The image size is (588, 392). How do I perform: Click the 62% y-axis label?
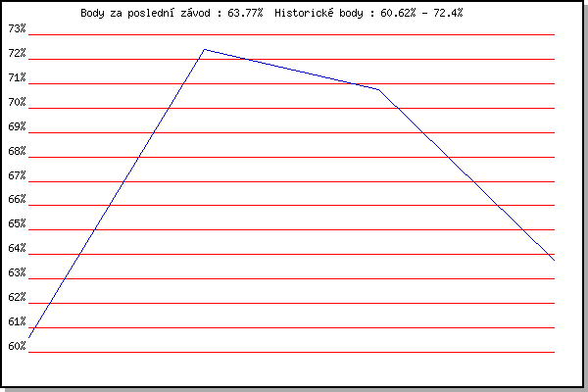click(x=17, y=297)
